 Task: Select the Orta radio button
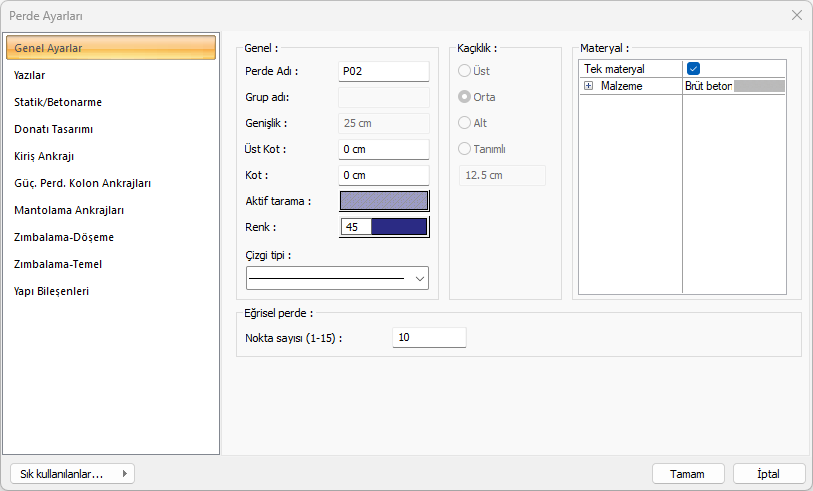(x=464, y=97)
